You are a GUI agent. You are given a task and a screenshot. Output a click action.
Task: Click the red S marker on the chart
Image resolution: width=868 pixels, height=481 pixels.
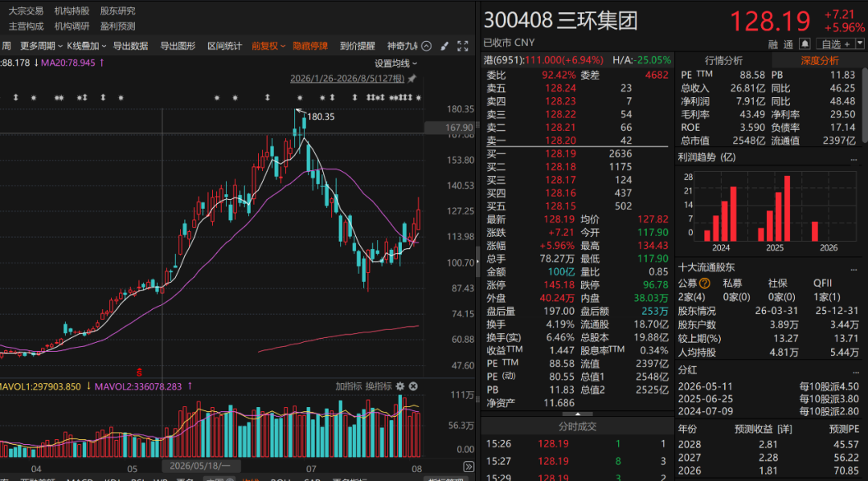click(x=140, y=372)
